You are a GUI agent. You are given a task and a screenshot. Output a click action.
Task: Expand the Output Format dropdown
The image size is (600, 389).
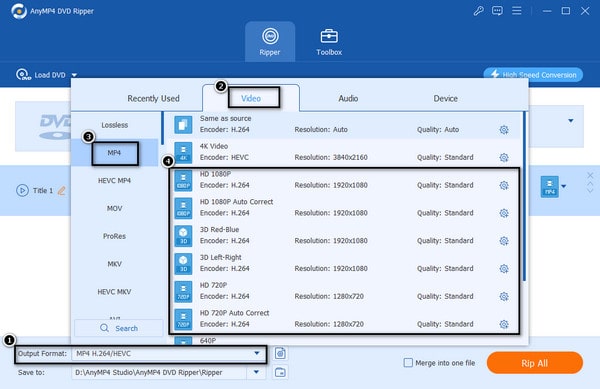coord(257,353)
